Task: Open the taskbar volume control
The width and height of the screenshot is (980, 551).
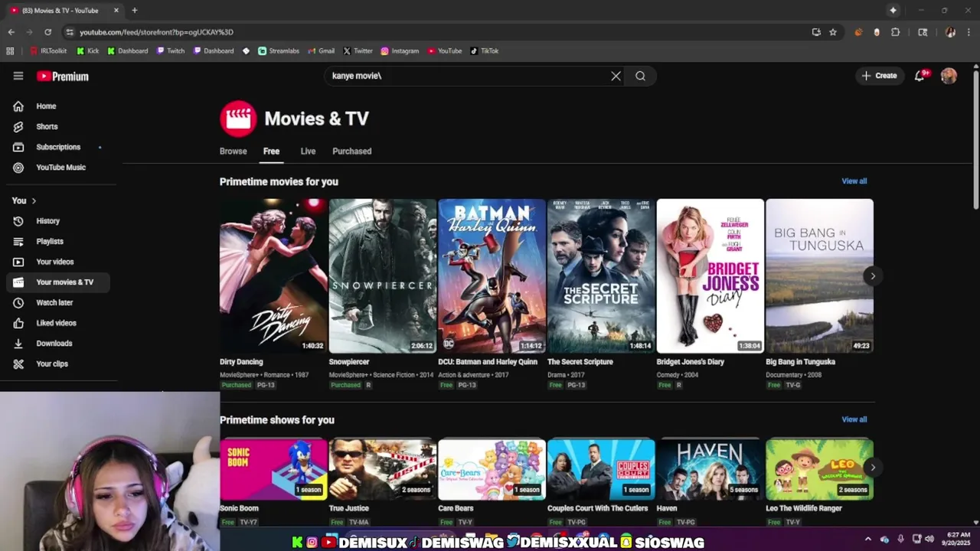Action: pyautogui.click(x=929, y=539)
